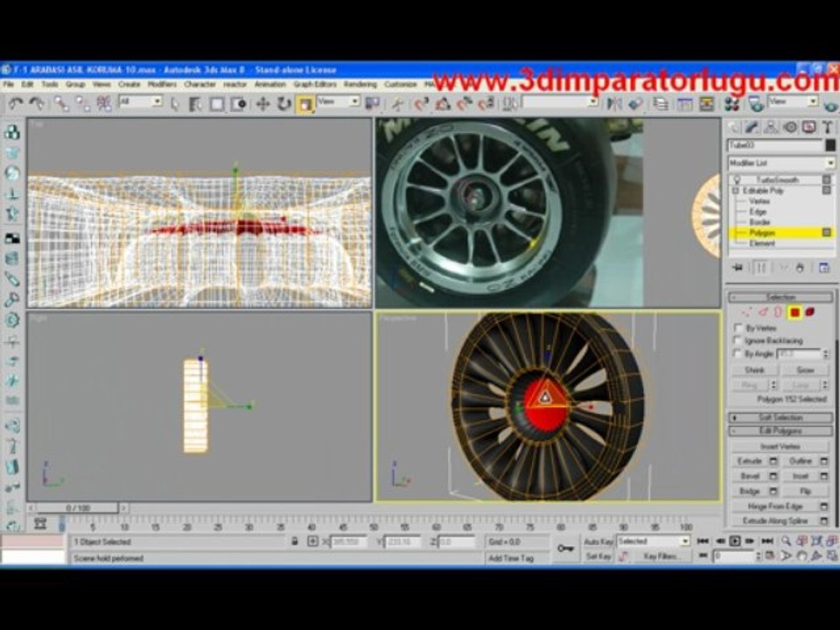Open Curve Editor from the toolbar
This screenshot has width=840, height=630.
pyautogui.click(x=684, y=103)
